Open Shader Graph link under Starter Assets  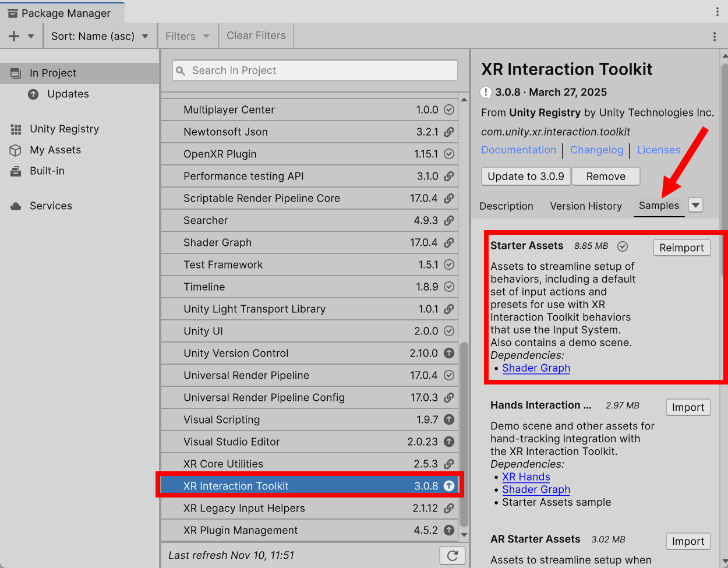tap(536, 368)
